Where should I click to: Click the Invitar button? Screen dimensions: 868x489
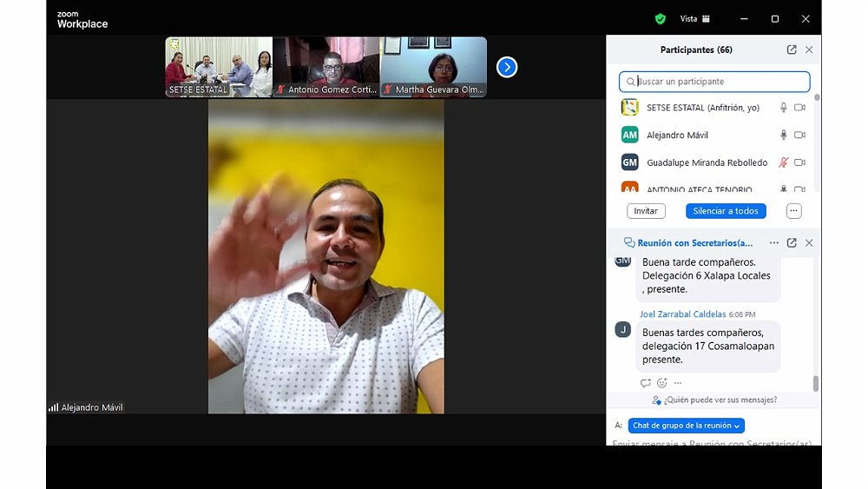point(646,211)
